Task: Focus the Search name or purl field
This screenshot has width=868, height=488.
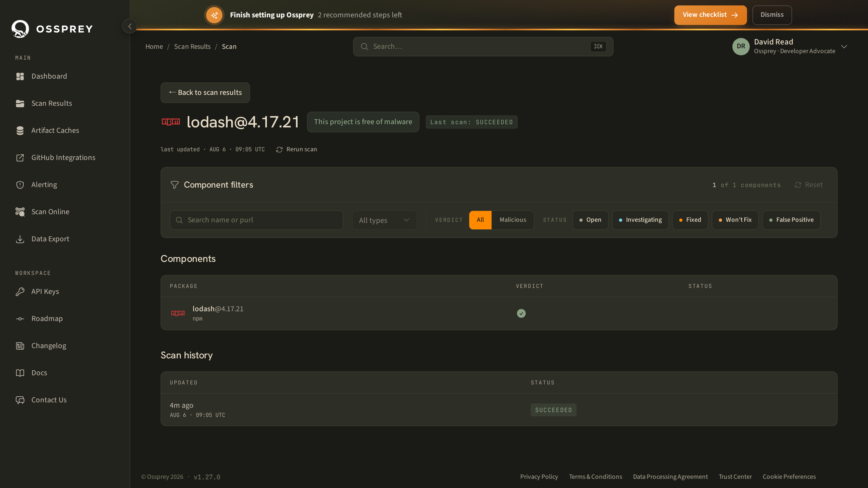Action: coord(256,220)
